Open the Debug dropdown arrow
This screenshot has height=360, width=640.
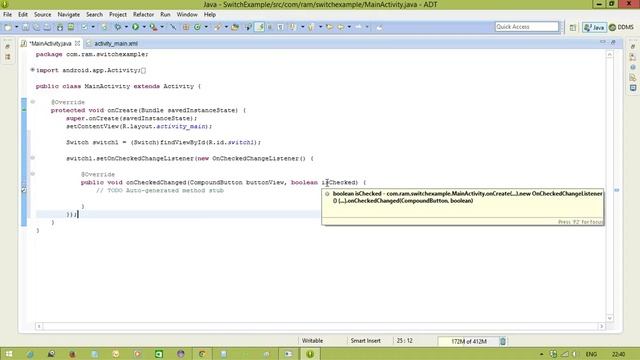(126, 27)
